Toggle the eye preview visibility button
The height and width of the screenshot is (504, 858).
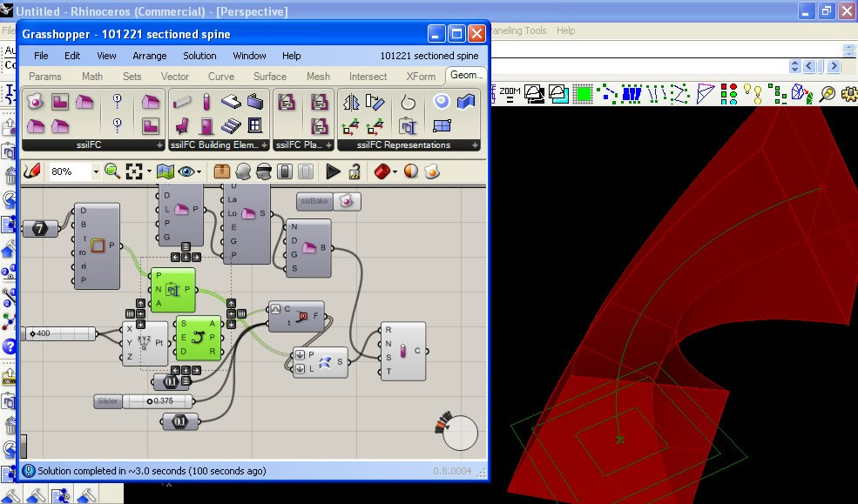(186, 171)
